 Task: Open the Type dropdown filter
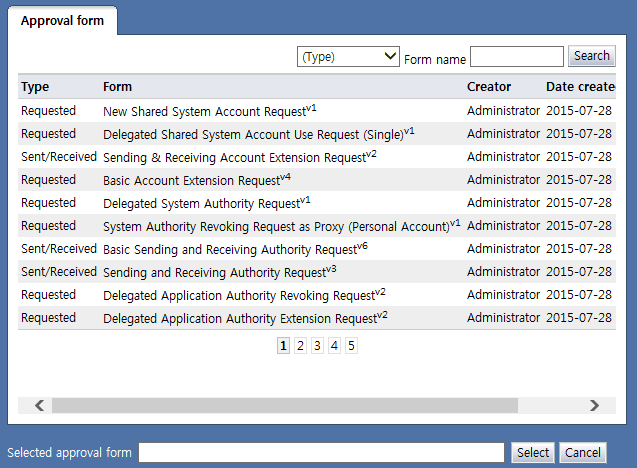(349, 57)
